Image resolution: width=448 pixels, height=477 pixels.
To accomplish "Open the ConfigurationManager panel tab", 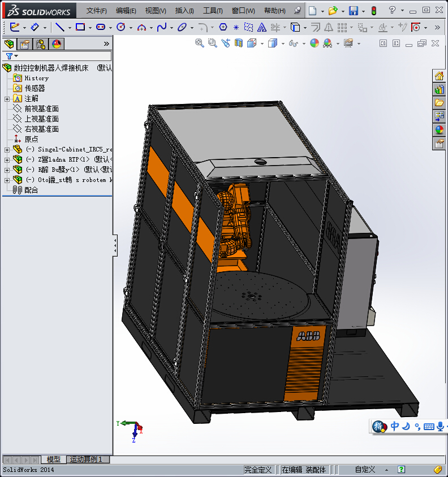I will (x=40, y=44).
